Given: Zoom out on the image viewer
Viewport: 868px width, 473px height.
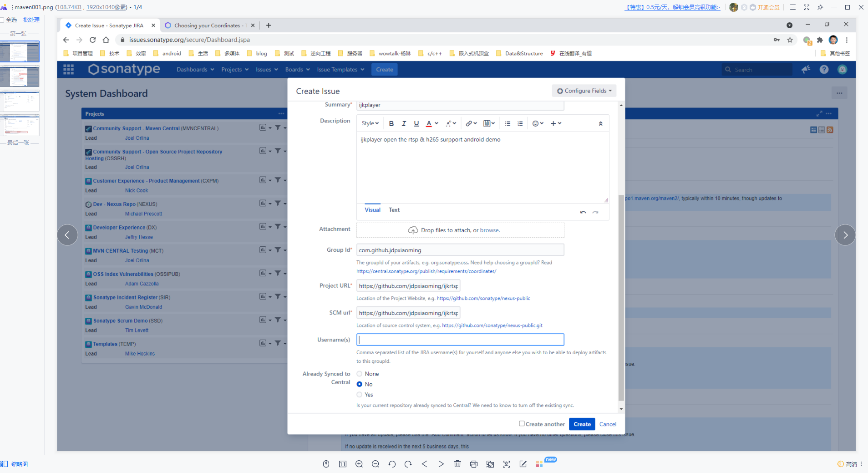Looking at the screenshot, I should 376,464.
